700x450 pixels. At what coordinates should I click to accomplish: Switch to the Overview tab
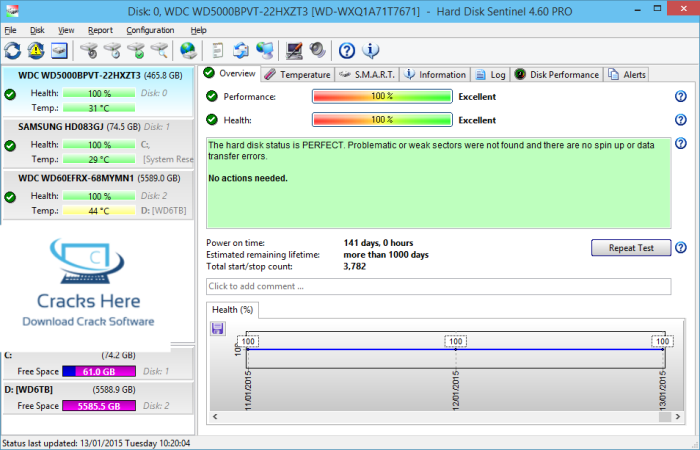[x=229, y=73]
